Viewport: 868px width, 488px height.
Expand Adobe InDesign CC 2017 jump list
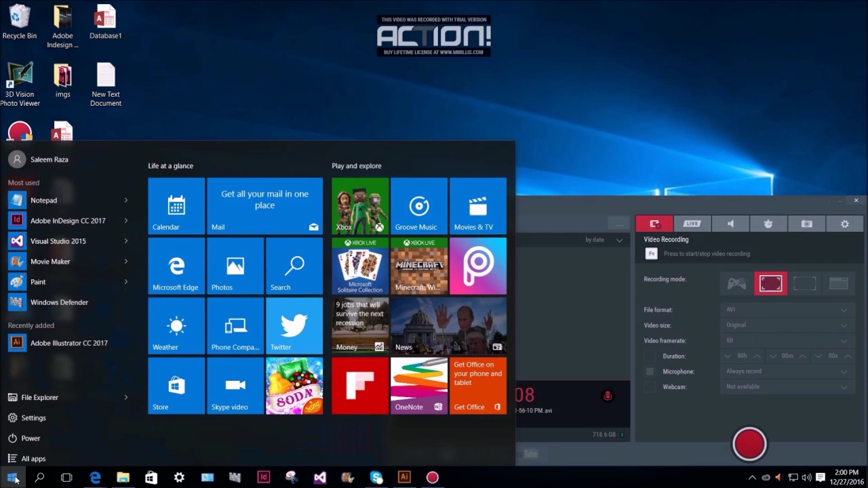point(126,221)
